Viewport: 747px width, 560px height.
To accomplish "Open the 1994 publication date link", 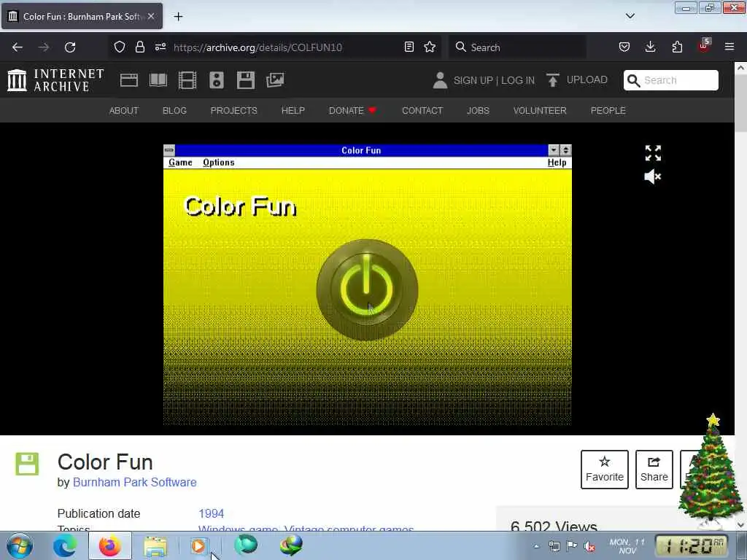I will tap(211, 513).
